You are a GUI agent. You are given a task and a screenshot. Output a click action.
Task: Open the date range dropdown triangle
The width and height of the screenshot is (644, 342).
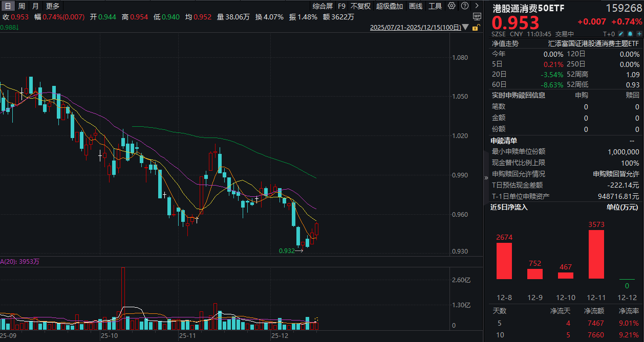tap(465, 28)
